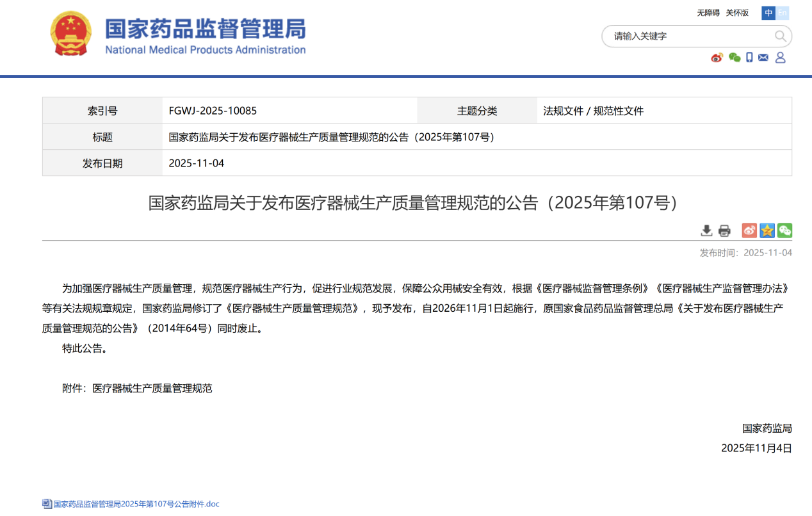Open the email subscription envelope icon
812x516 pixels.
pos(763,58)
